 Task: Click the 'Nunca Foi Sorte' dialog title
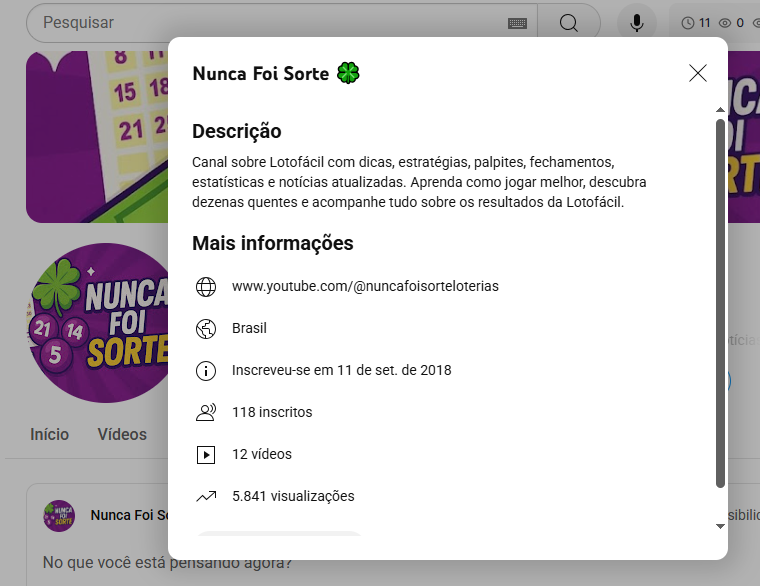261,74
